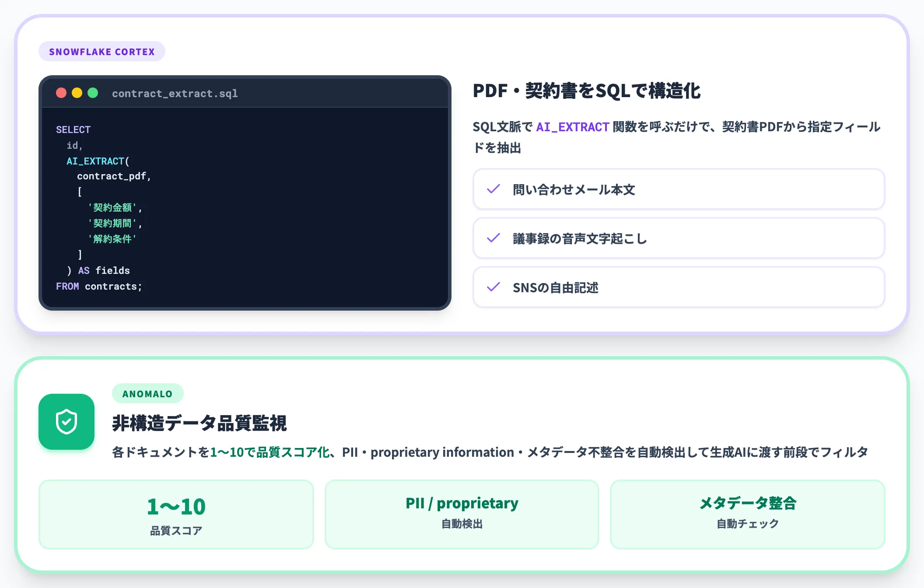Open the メタデータ整合 自動チェック card
The width and height of the screenshot is (924, 588).
748,514
